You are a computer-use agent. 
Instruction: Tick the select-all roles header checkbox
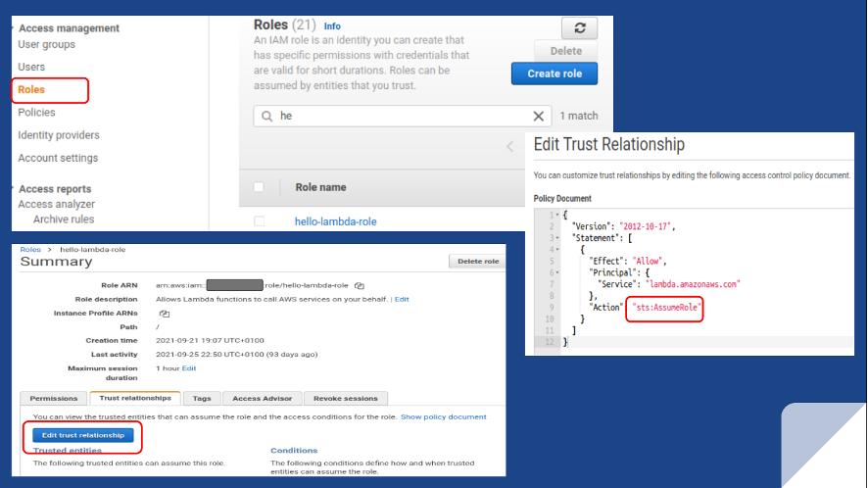tap(259, 186)
